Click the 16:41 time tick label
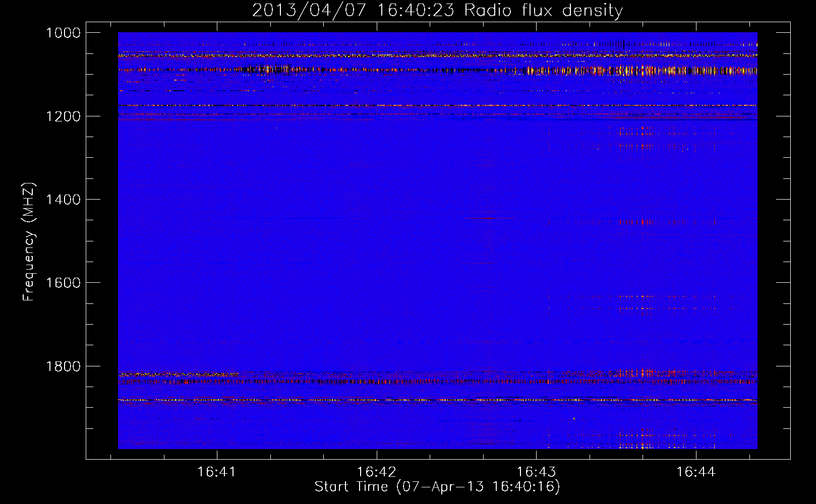 pyautogui.click(x=217, y=472)
